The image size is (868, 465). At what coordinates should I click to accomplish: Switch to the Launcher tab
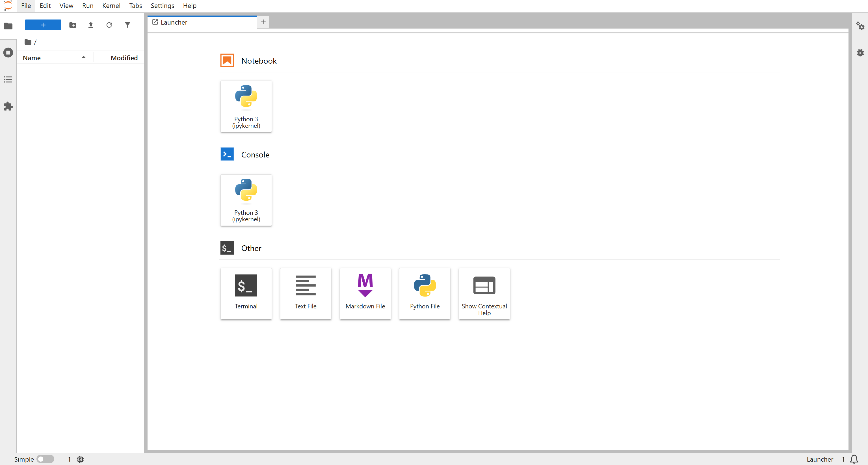coord(174,22)
